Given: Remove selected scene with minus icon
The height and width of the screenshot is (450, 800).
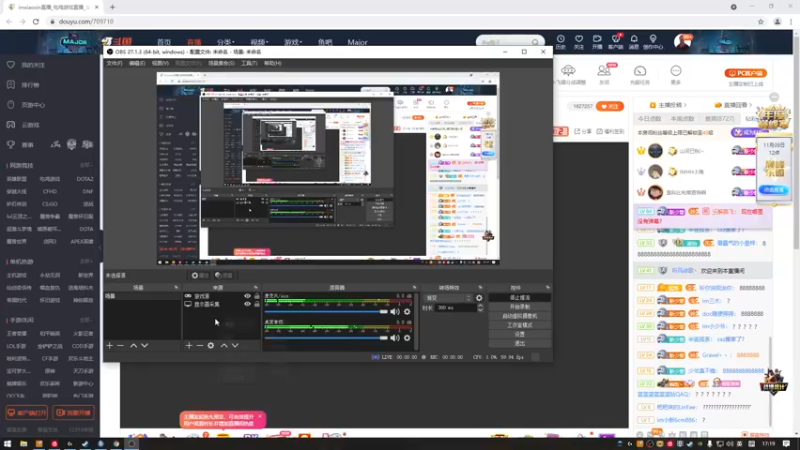Looking at the screenshot, I should 120,345.
